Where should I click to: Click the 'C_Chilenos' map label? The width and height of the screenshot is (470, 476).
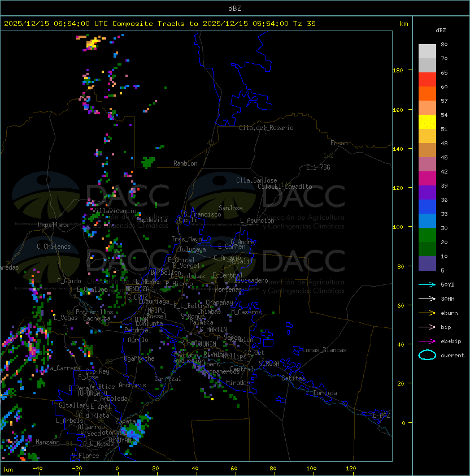54,246
